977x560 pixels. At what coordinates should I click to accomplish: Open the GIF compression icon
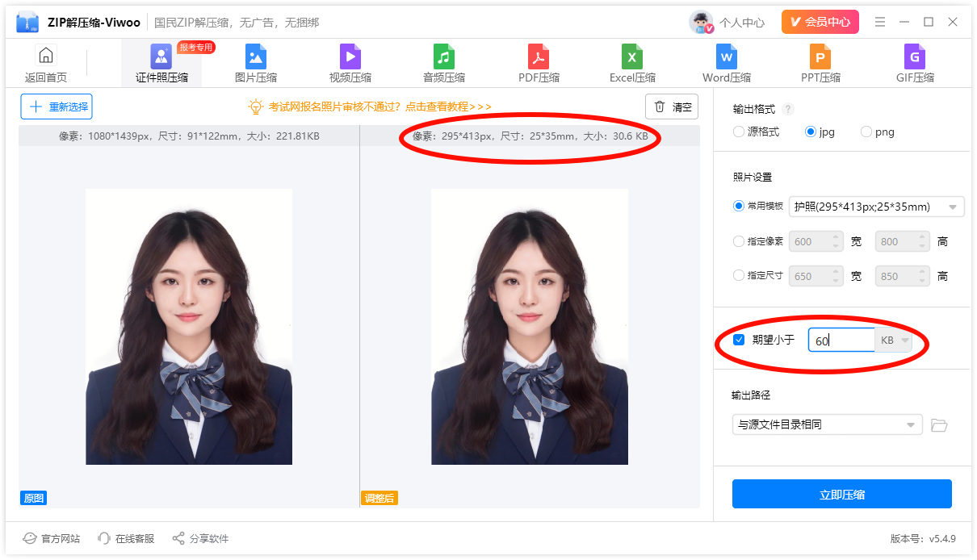click(x=915, y=56)
